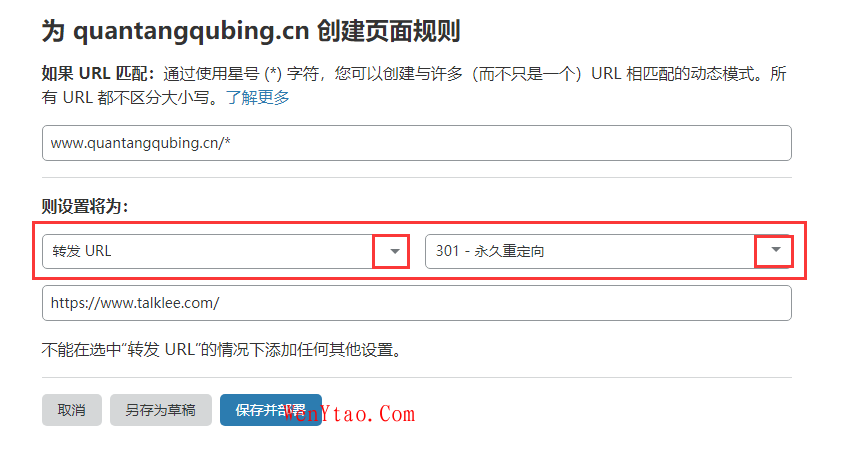This screenshot has height=451, width=842.
Task: Cancel rule creation with 取消
Action: [x=72, y=410]
